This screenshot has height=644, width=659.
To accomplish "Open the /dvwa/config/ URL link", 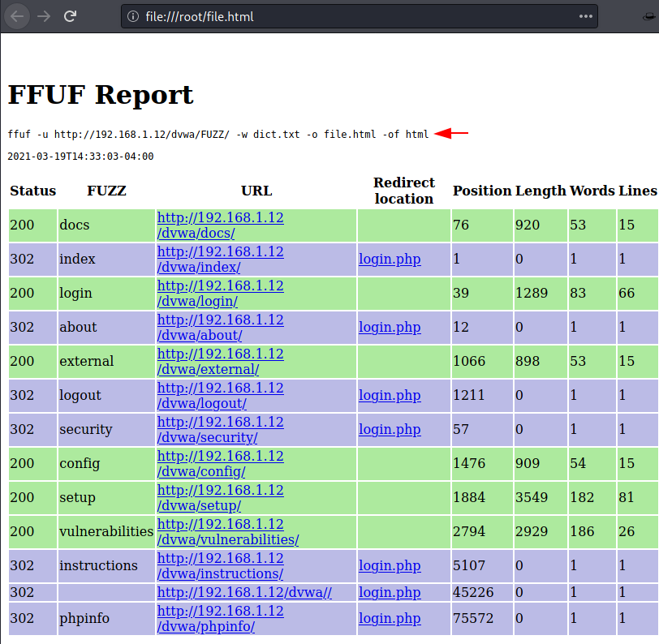I will [220, 463].
